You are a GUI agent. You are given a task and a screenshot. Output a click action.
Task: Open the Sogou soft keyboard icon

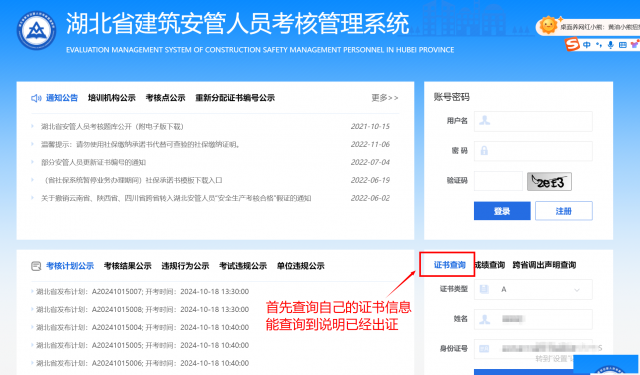point(622,45)
